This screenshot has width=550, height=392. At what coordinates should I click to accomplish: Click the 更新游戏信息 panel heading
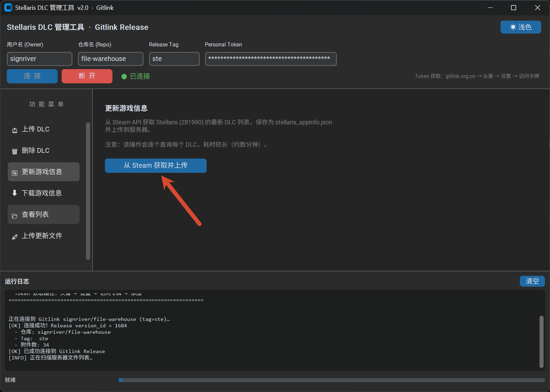click(126, 108)
